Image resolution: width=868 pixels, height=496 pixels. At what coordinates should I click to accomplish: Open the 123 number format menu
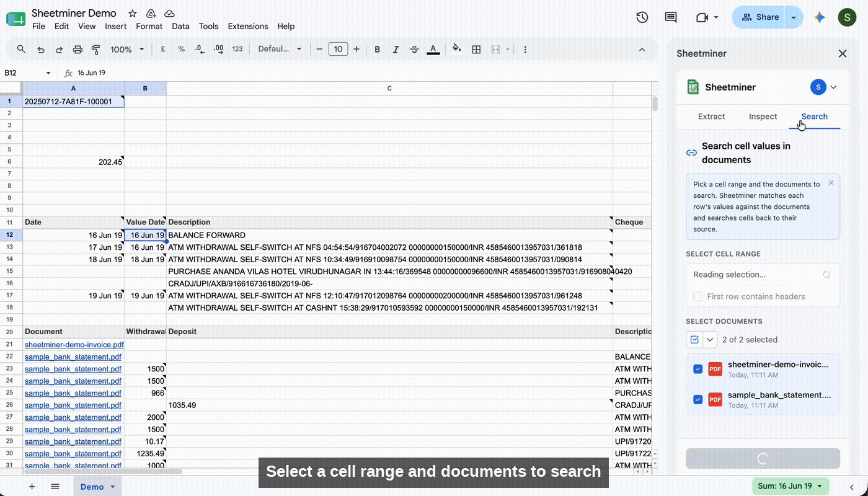pos(237,50)
